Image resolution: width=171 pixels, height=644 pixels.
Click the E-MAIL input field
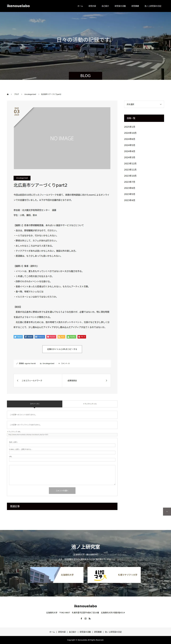(x=62, y=453)
